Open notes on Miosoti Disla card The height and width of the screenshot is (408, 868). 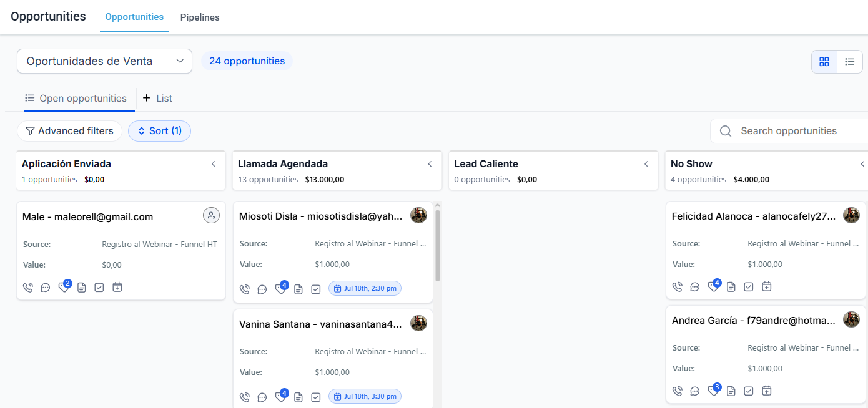pos(298,289)
